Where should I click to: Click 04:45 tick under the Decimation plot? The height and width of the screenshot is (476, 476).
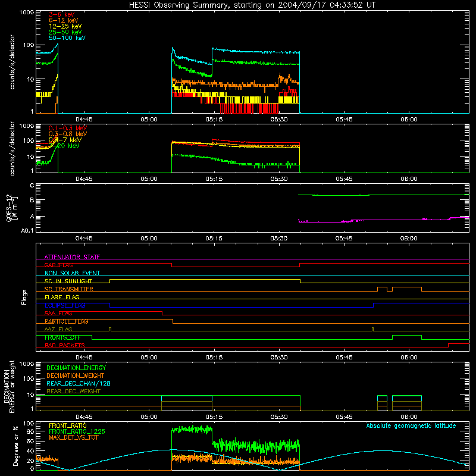84,417
